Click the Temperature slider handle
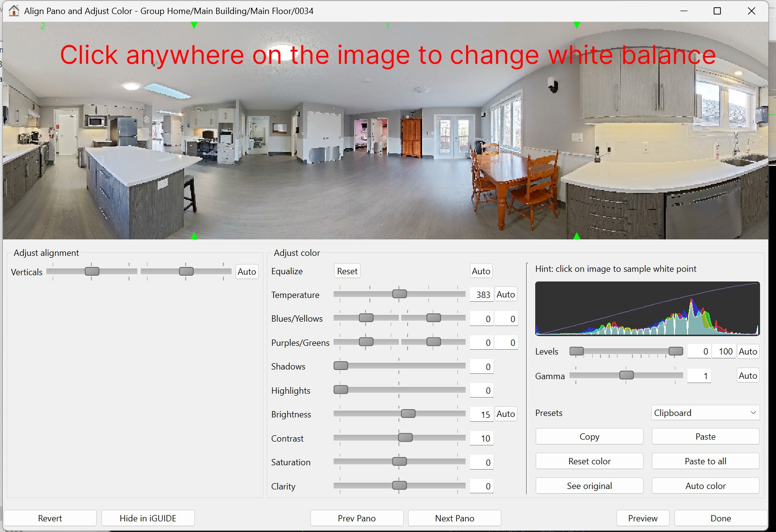Screen dimensions: 776x532 point(399,294)
